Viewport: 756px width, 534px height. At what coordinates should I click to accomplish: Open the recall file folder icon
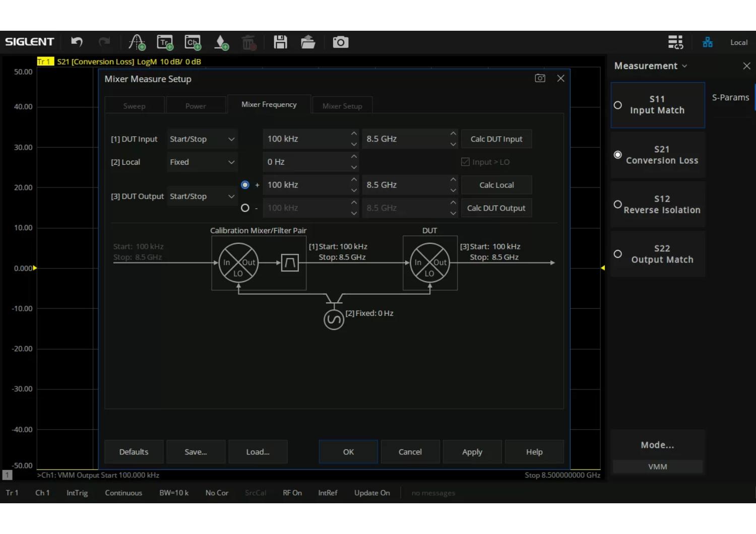[x=308, y=42]
